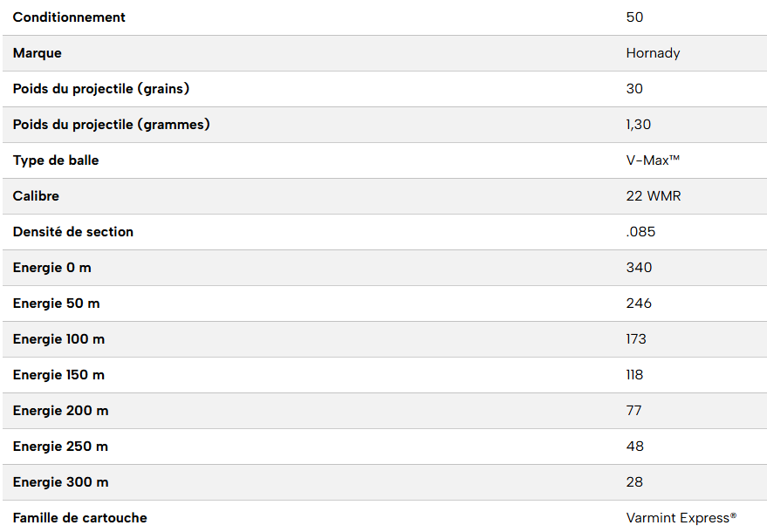Click the Poids du projectile (grains) label
Screen dimensions: 767x532
pos(101,89)
